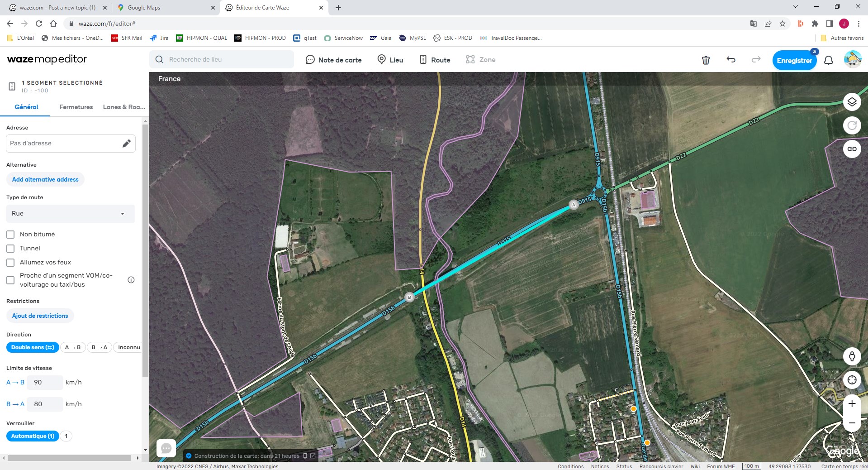Click Add alternative address
Viewport: 868px width, 470px height.
45,180
